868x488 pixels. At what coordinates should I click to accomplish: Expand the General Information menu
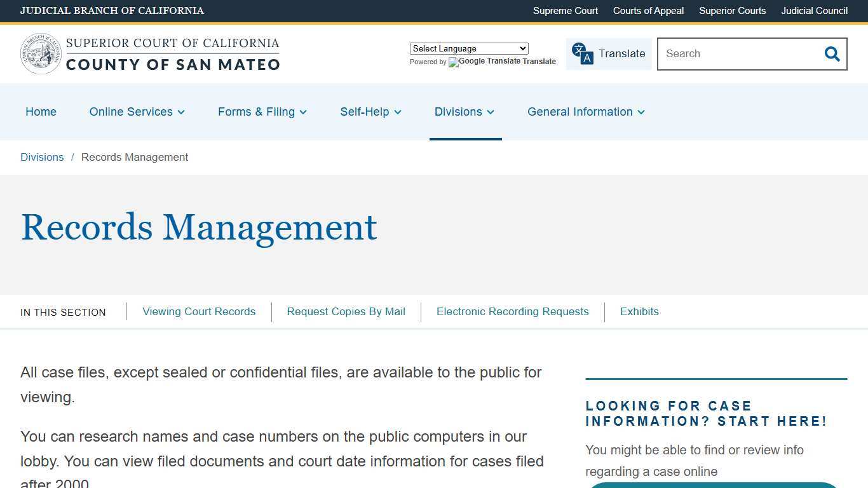[x=585, y=112]
